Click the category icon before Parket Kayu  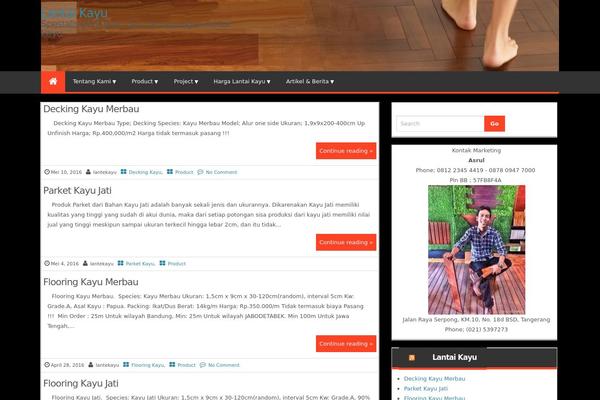(x=121, y=263)
